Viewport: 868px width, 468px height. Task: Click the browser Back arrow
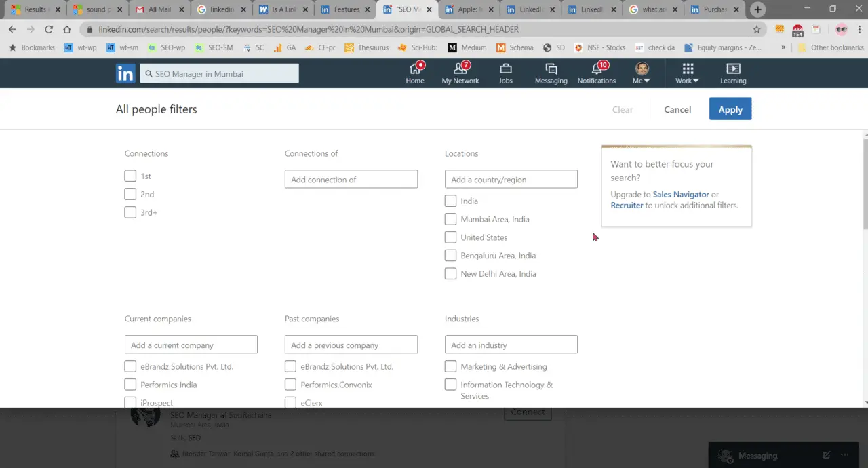(12, 29)
